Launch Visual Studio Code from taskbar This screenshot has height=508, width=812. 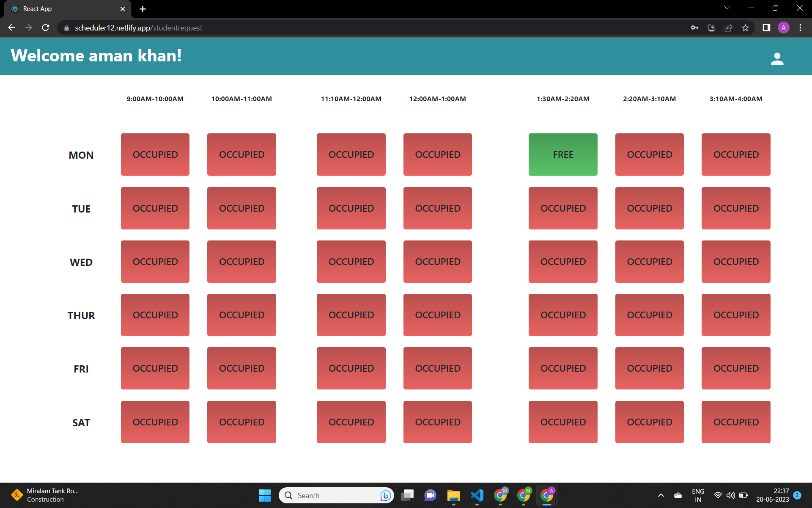[x=477, y=495]
